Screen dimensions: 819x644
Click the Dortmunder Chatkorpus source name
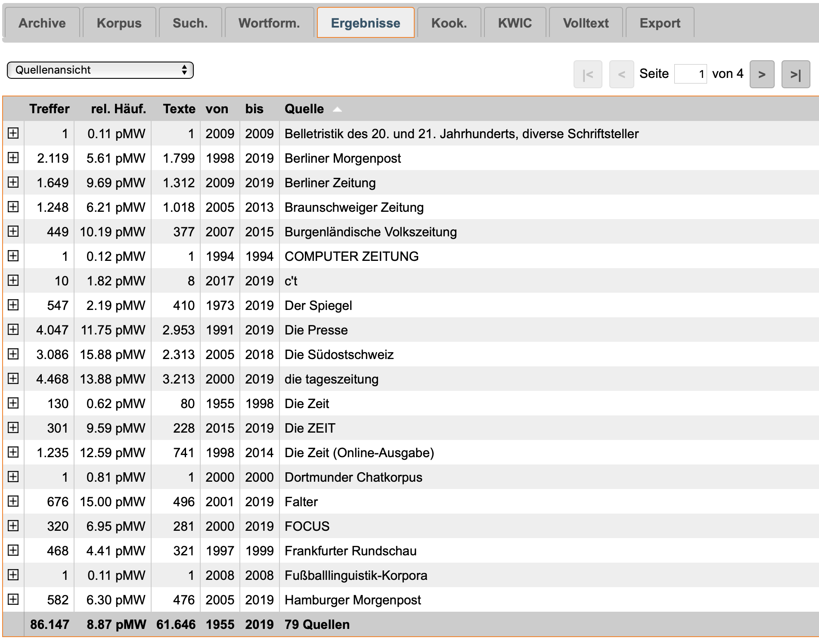click(x=354, y=477)
